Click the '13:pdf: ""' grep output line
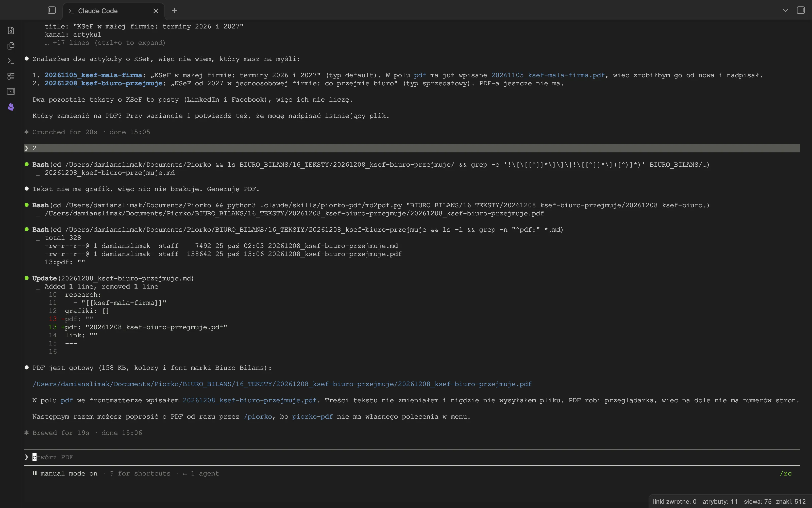The image size is (812, 508). (x=65, y=262)
